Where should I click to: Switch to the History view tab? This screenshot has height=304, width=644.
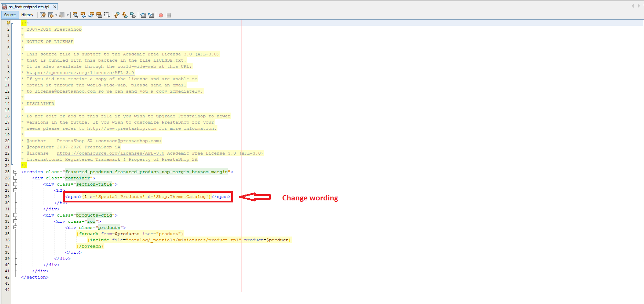click(27, 15)
